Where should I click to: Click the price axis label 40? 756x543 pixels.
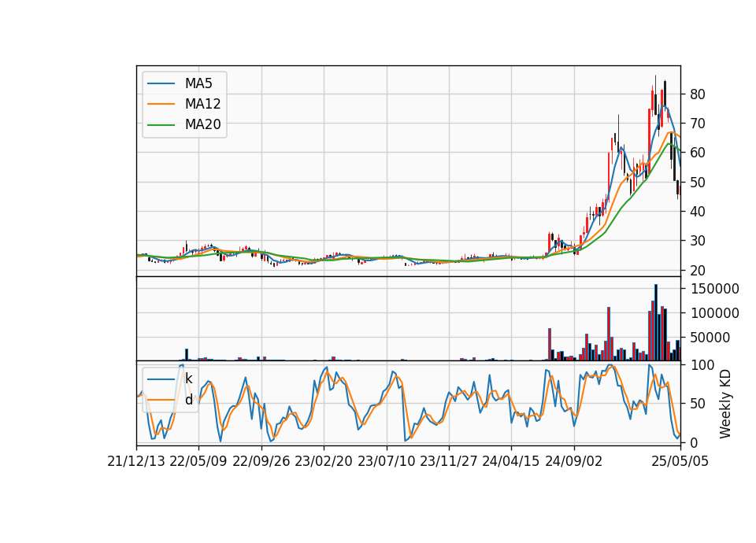point(697,212)
